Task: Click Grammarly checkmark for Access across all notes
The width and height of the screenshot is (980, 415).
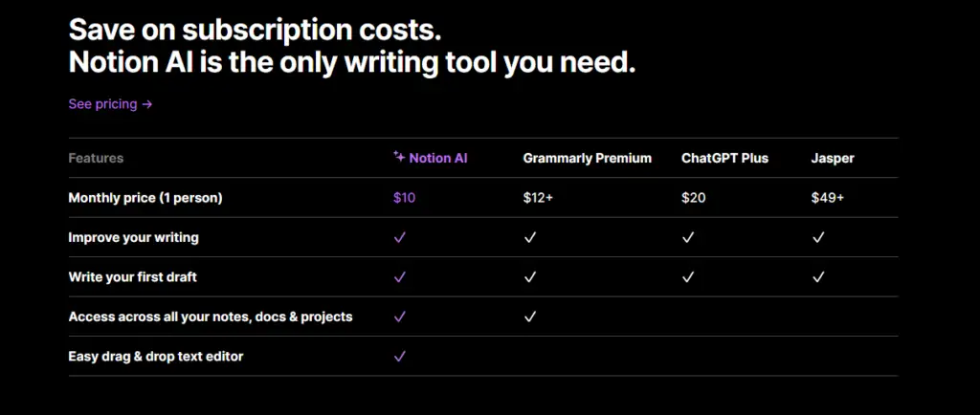Action: tap(530, 317)
